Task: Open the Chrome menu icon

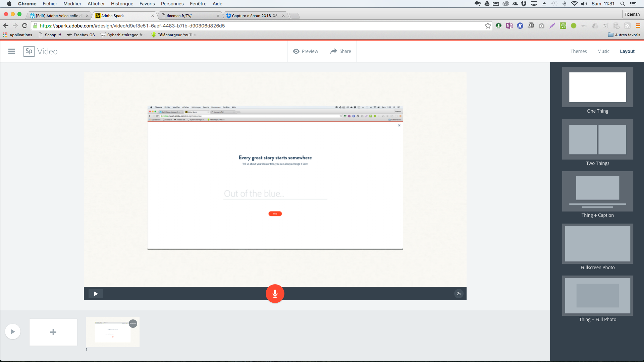Action: click(638, 26)
